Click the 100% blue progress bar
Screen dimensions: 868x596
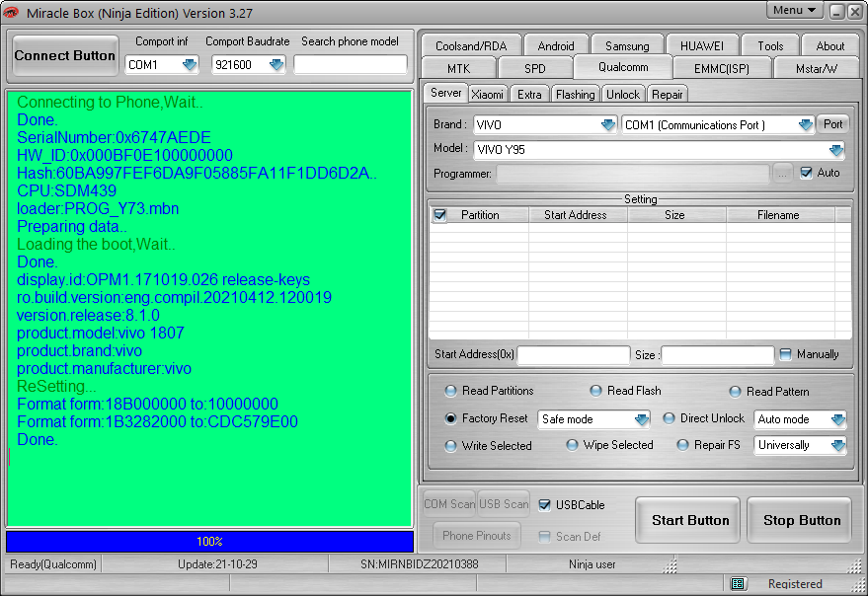click(209, 541)
